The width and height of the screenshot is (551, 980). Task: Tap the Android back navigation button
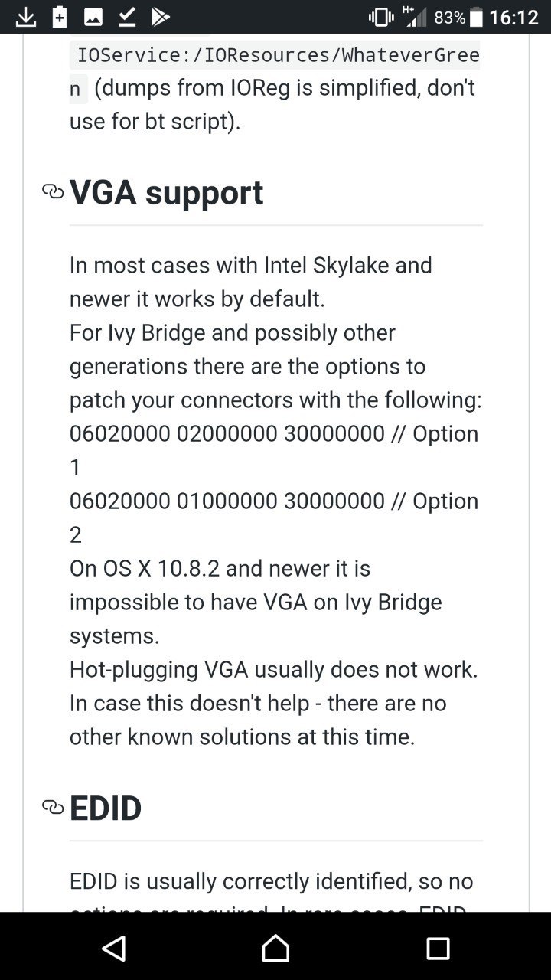click(113, 949)
